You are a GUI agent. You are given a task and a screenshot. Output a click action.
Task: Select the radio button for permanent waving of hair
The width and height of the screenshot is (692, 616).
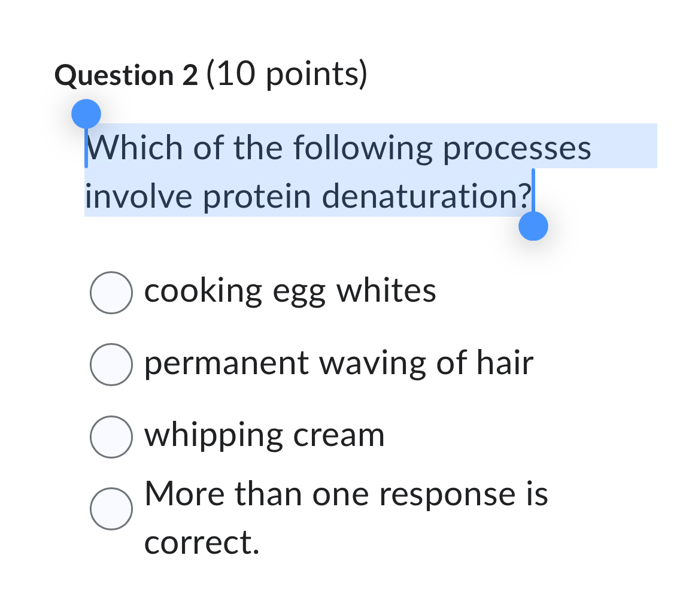point(111,363)
